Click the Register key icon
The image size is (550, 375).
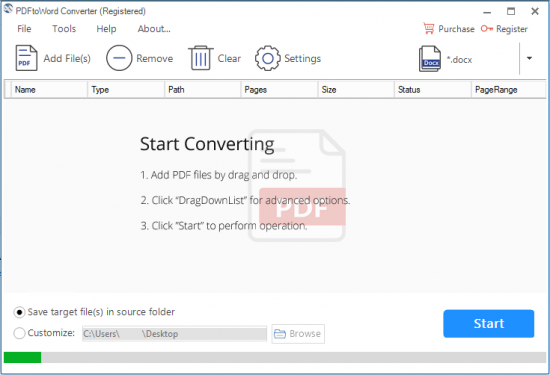(487, 28)
